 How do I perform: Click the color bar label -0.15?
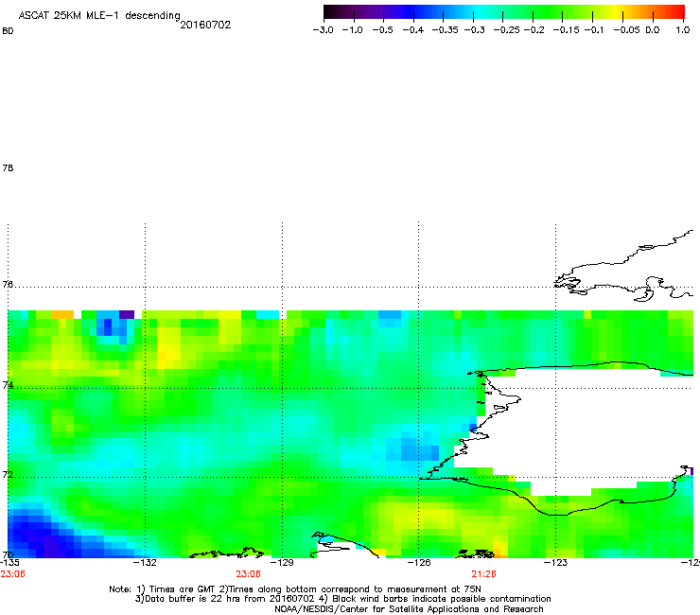[x=566, y=30]
